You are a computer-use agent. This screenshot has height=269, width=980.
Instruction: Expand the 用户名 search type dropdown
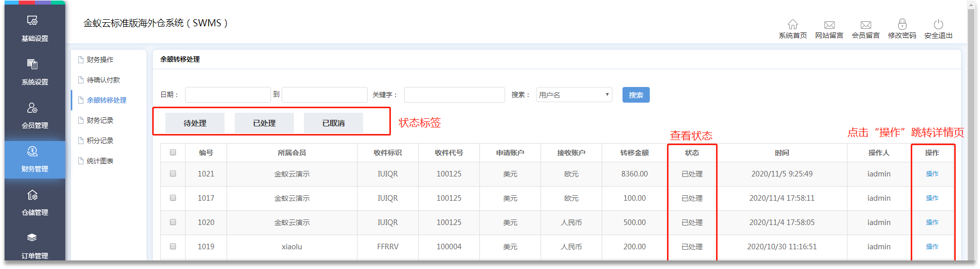click(574, 95)
